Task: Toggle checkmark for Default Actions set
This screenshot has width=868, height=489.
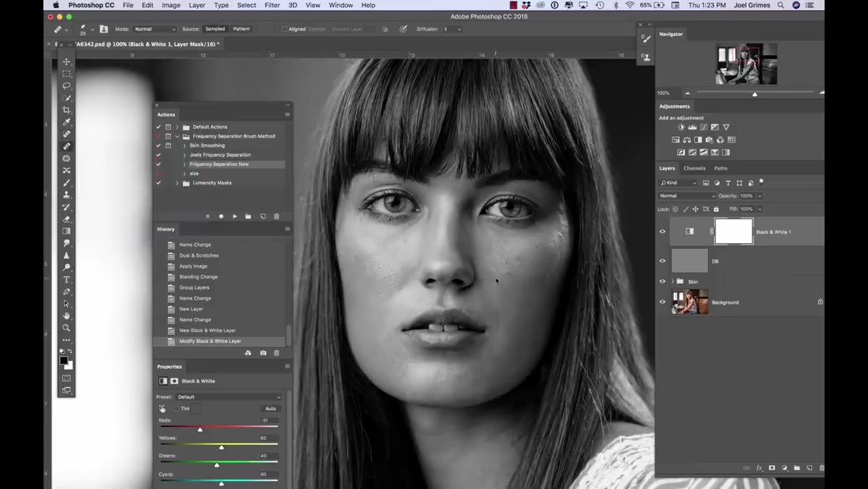Action: click(x=158, y=127)
